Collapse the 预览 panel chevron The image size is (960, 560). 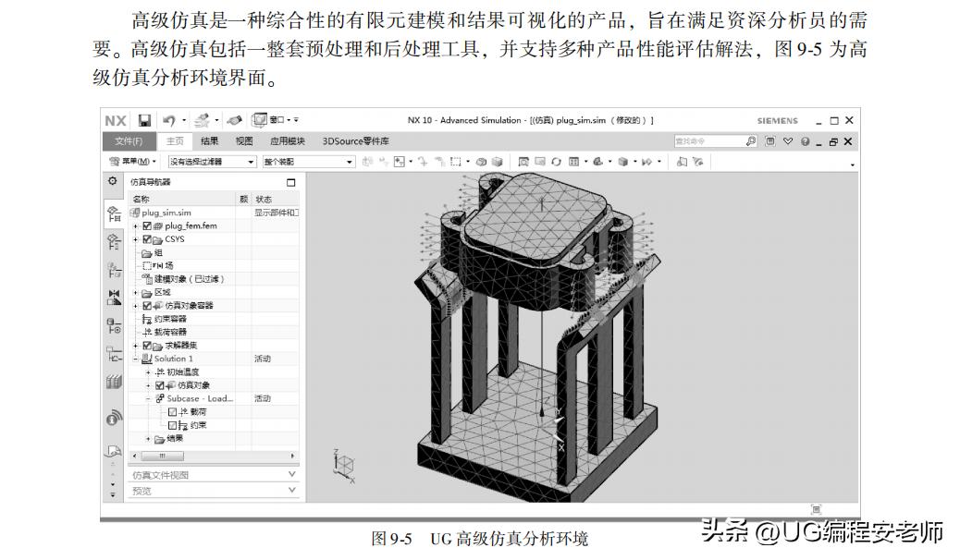pos(291,490)
